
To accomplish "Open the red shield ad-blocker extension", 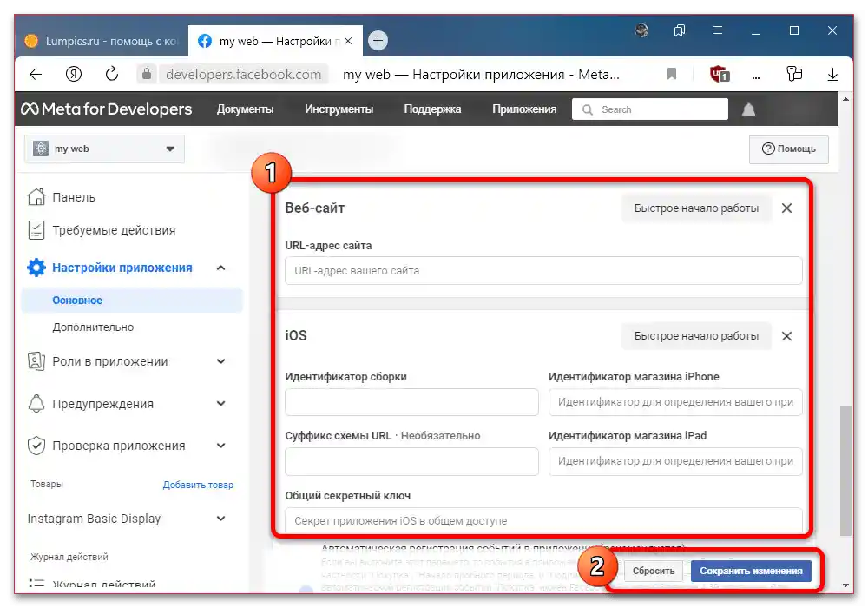I will [x=720, y=74].
